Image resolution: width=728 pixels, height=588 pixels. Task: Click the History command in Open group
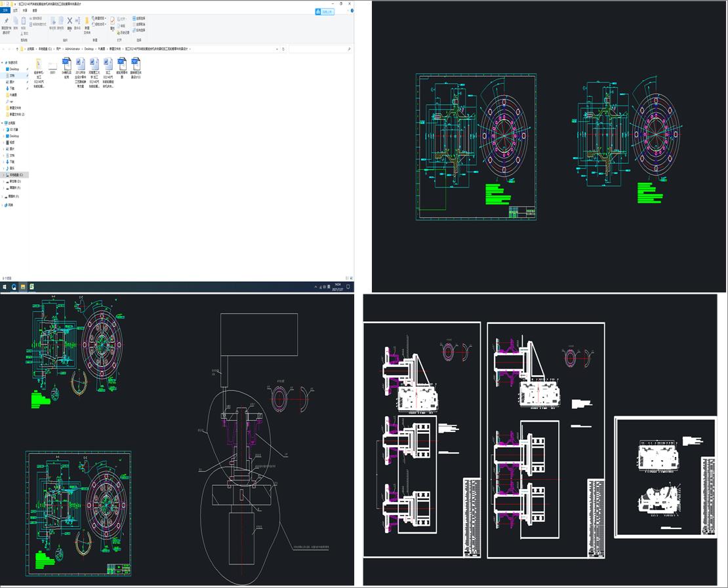pyautogui.click(x=123, y=33)
